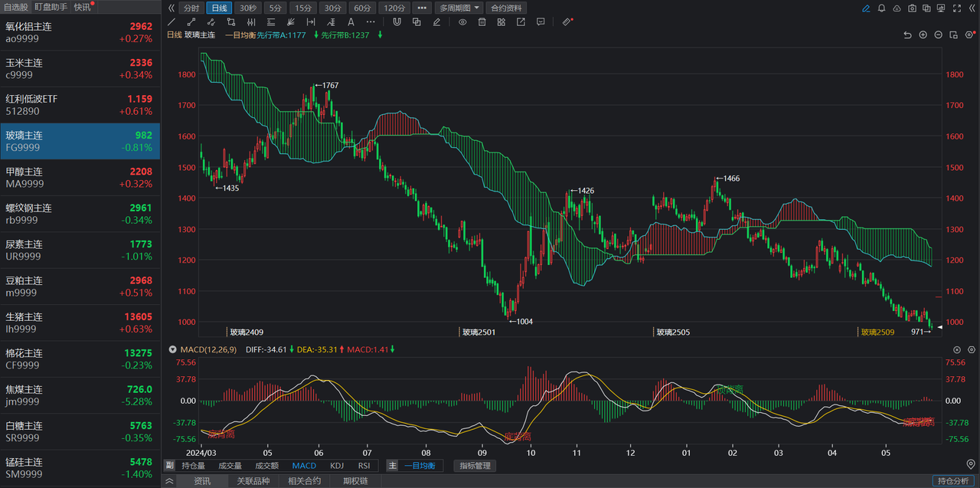Select the RSI sub-indicator
980x488 pixels.
(364, 465)
